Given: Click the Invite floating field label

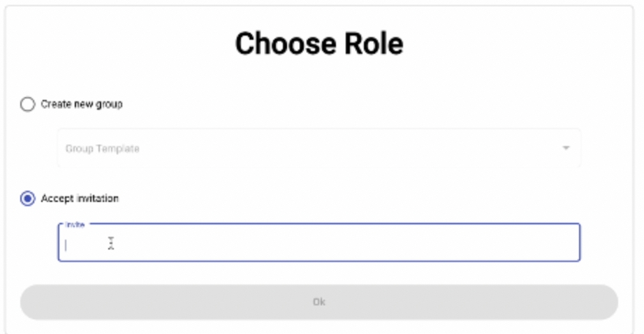Looking at the screenshot, I should [75, 225].
